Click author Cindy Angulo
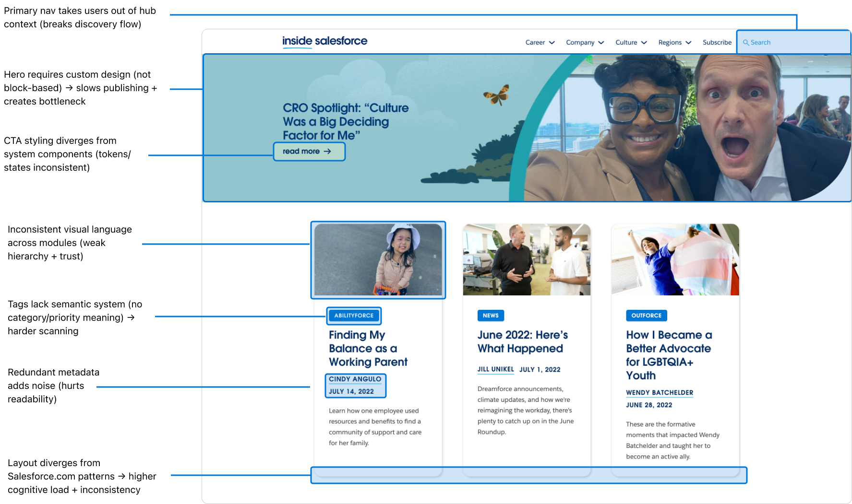 tap(355, 379)
